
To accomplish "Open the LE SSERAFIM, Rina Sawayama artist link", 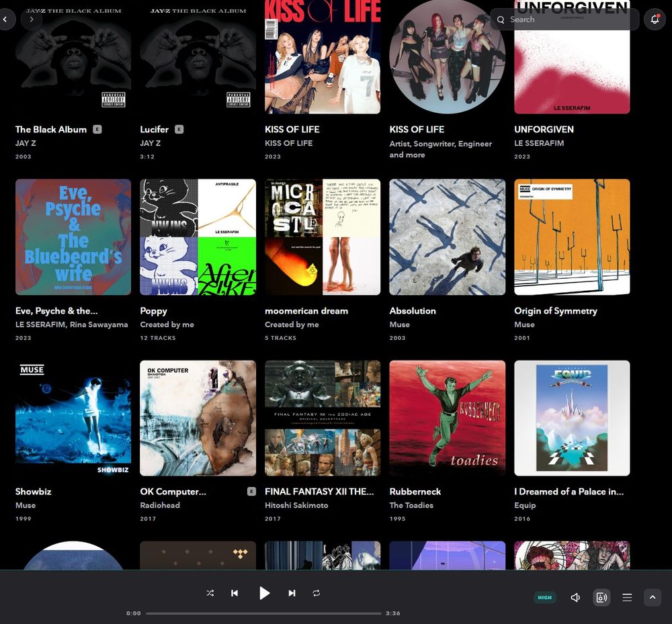I will point(71,324).
